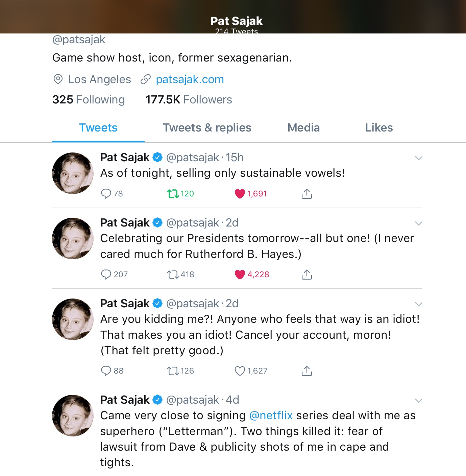
Task: Open options chevron on the 15h tweet
Action: pos(418,158)
